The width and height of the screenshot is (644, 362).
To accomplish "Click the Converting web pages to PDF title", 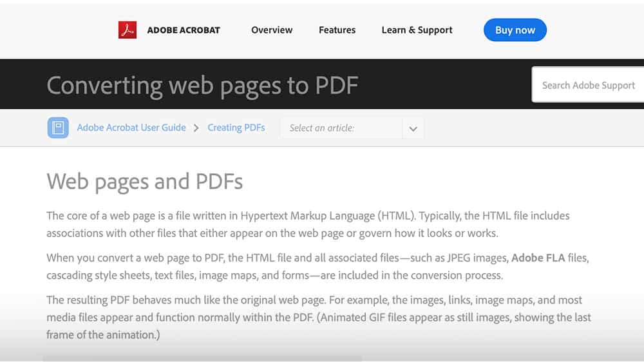I will pyautogui.click(x=202, y=86).
